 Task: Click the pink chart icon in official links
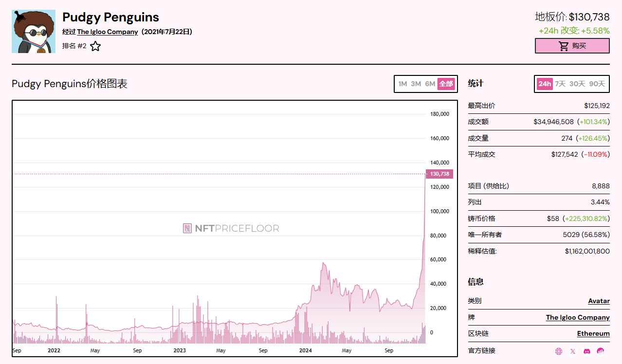[601, 351]
